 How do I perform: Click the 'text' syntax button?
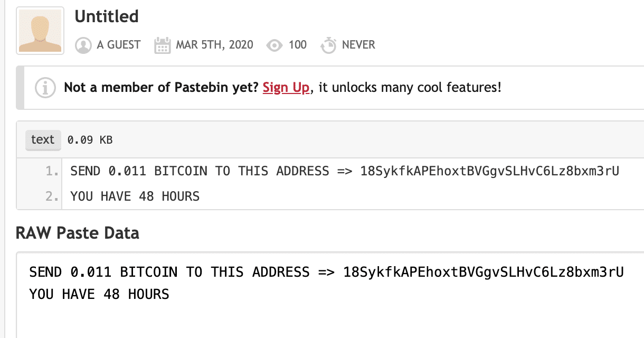click(x=43, y=140)
